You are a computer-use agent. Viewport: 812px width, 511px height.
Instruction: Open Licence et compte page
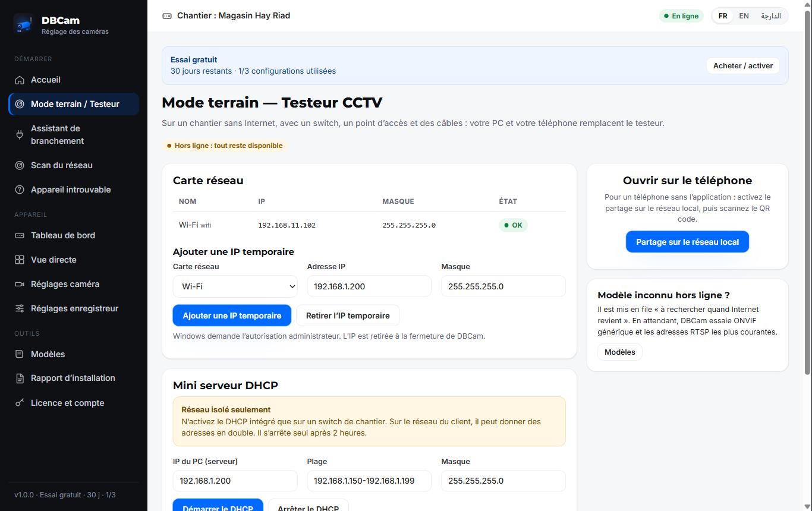click(74, 403)
